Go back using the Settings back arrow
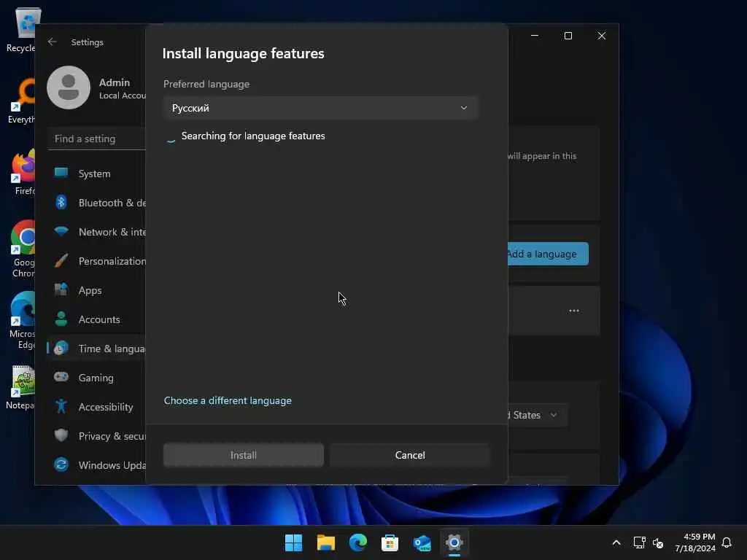The height and width of the screenshot is (560, 747). [53, 42]
